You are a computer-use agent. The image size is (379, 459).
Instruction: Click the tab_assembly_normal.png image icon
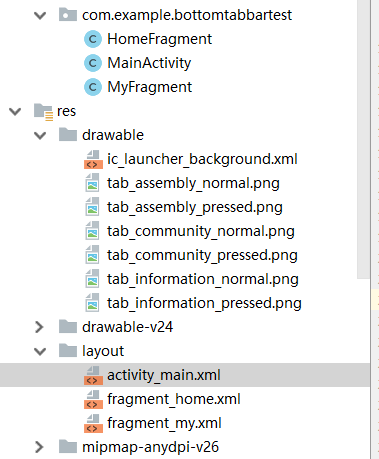[92, 183]
